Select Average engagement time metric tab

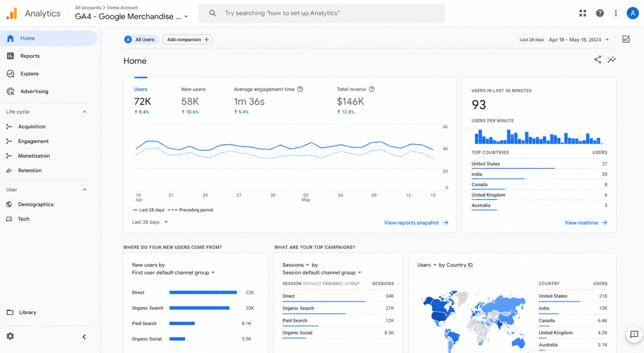coord(268,101)
